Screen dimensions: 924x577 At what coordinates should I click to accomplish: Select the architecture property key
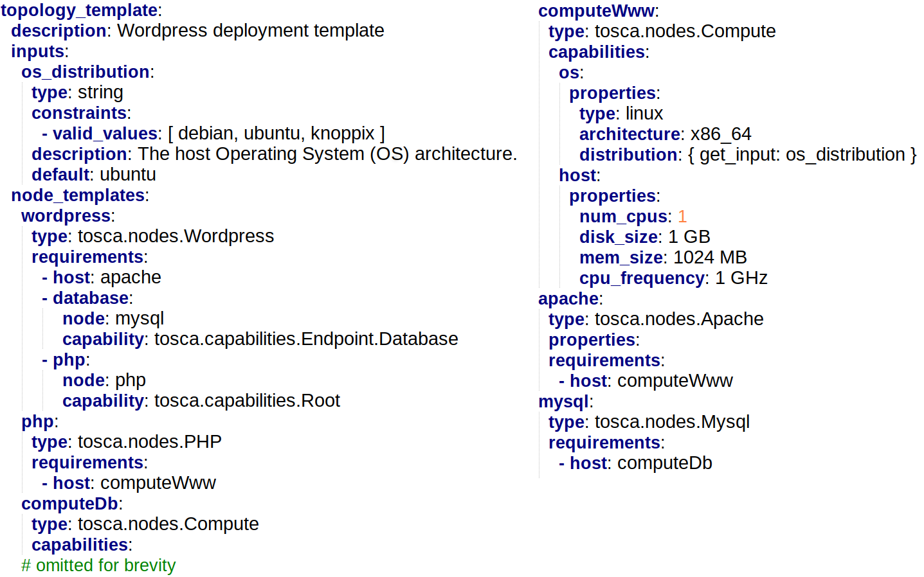630,134
